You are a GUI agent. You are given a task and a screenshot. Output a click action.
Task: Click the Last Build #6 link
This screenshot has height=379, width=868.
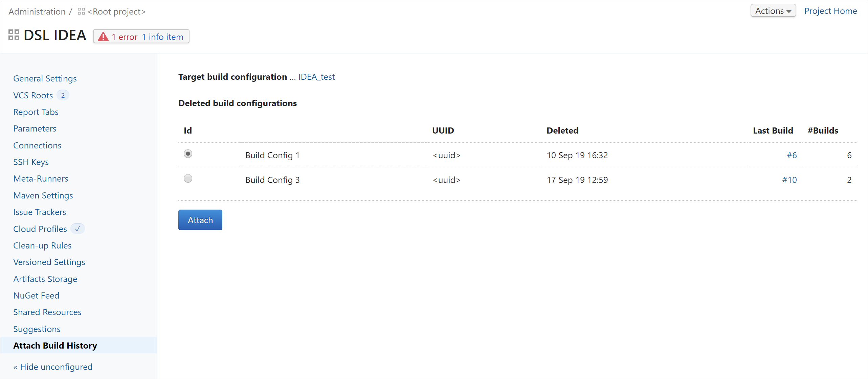click(791, 155)
